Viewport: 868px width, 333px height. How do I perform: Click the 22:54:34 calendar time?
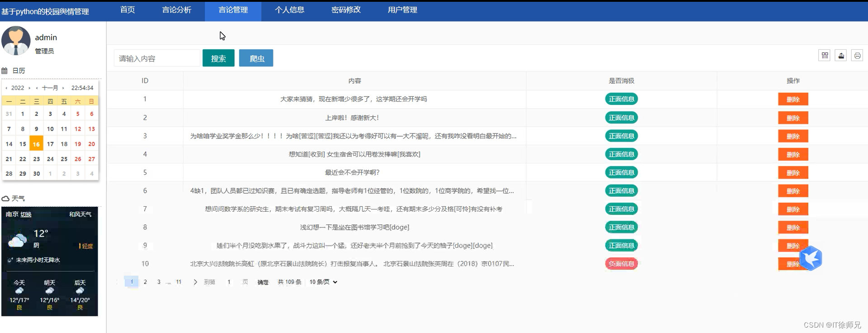[82, 88]
